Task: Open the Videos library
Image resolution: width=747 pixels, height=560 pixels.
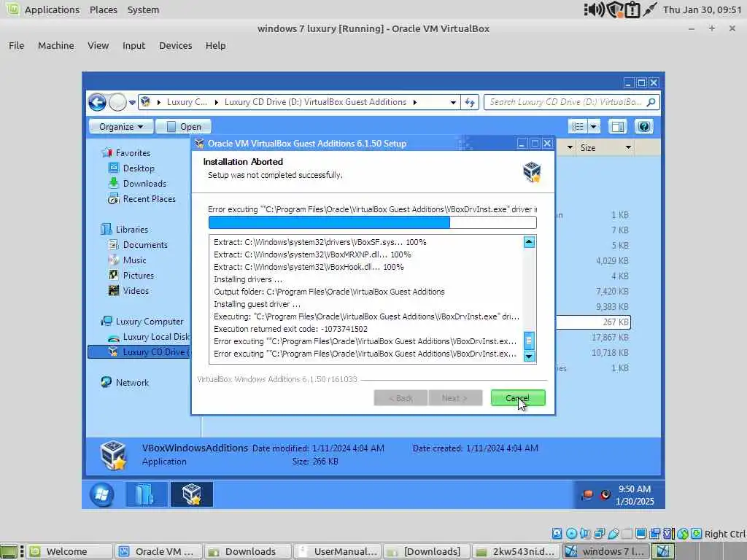Action: tap(136, 290)
